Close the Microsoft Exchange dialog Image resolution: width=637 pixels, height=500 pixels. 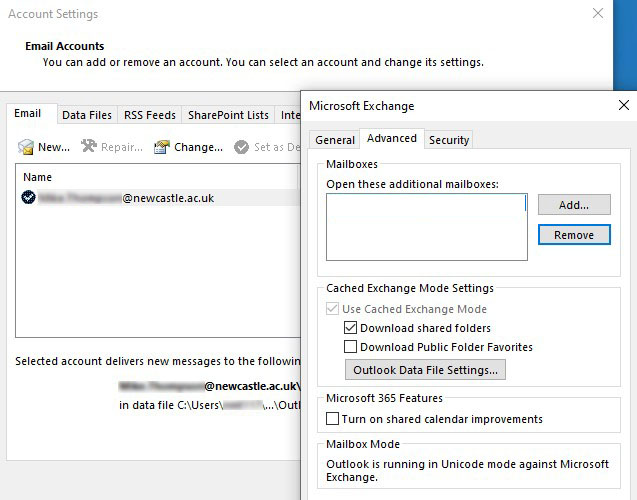pyautogui.click(x=624, y=105)
